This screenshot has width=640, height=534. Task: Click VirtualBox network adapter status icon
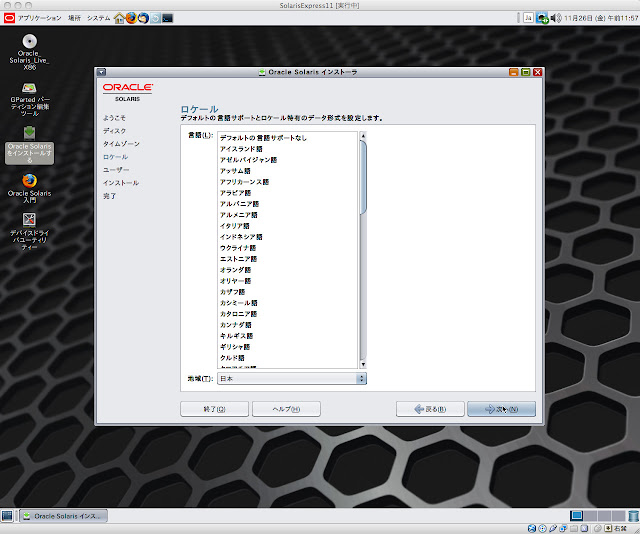564,529
